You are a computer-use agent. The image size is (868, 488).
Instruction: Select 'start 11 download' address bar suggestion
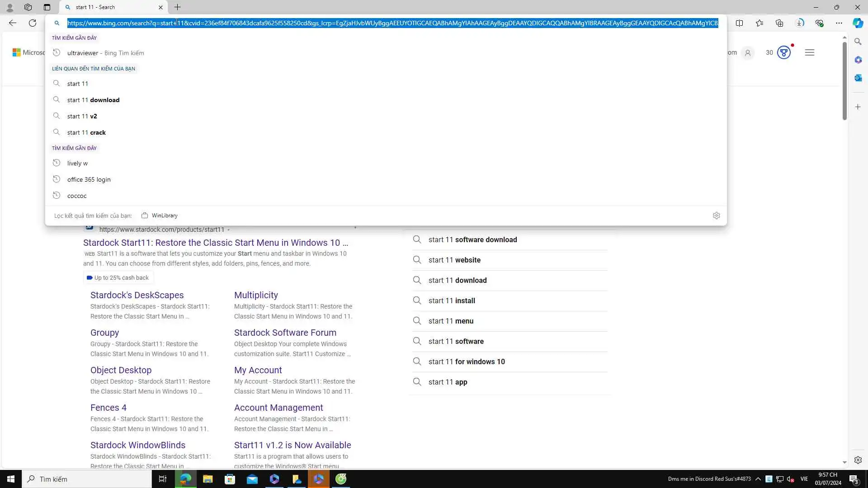(x=93, y=100)
